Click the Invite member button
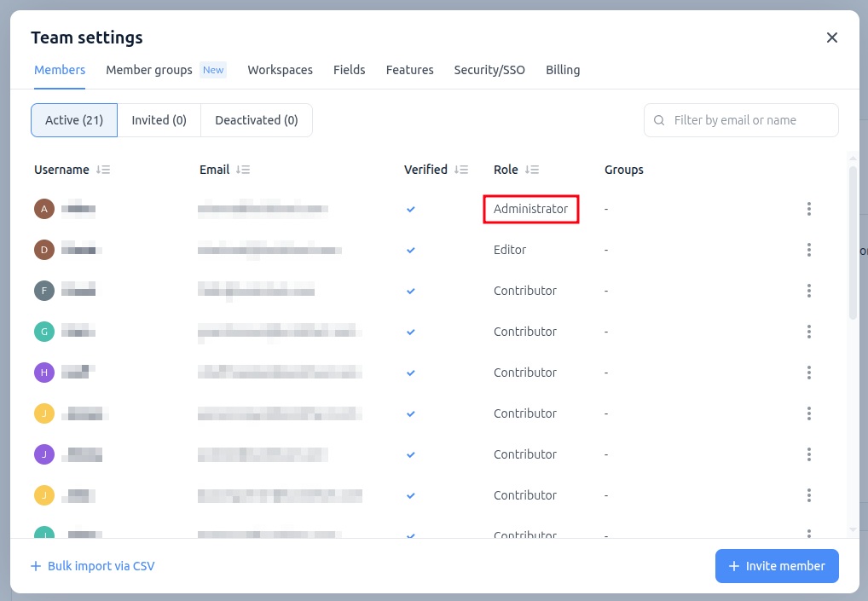Image resolution: width=868 pixels, height=601 pixels. (777, 565)
